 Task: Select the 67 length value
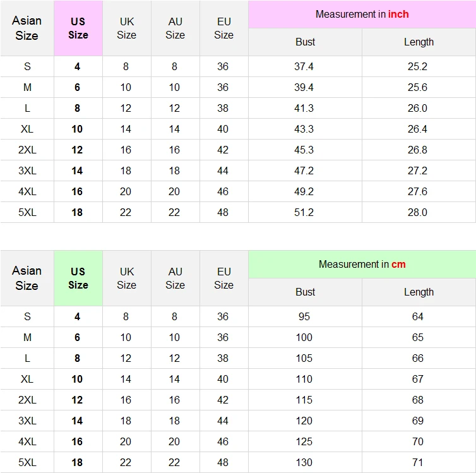tap(417, 379)
